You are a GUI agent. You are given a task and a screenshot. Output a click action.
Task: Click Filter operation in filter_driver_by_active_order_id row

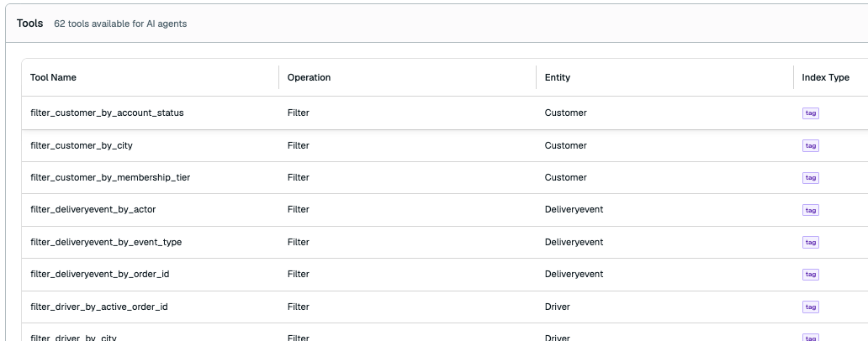[299, 307]
